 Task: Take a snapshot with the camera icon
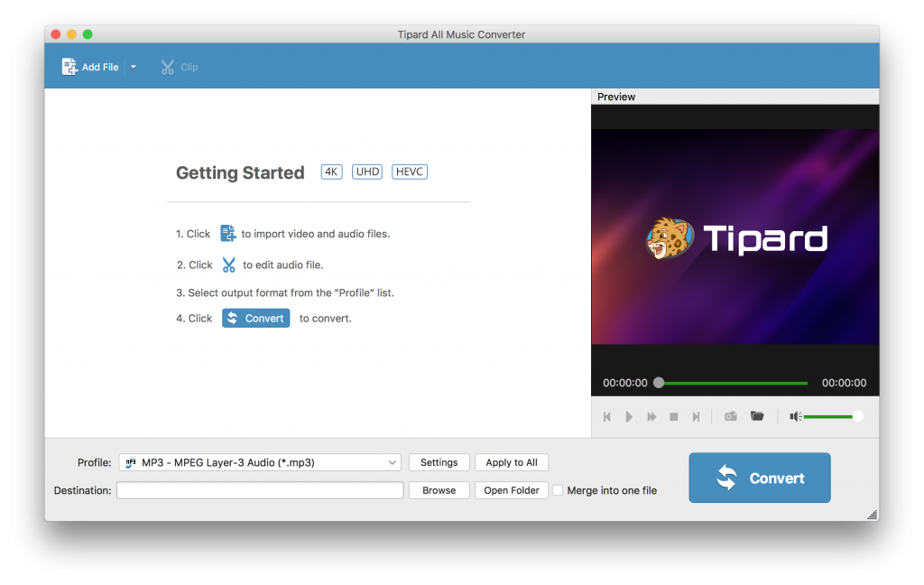pyautogui.click(x=730, y=416)
